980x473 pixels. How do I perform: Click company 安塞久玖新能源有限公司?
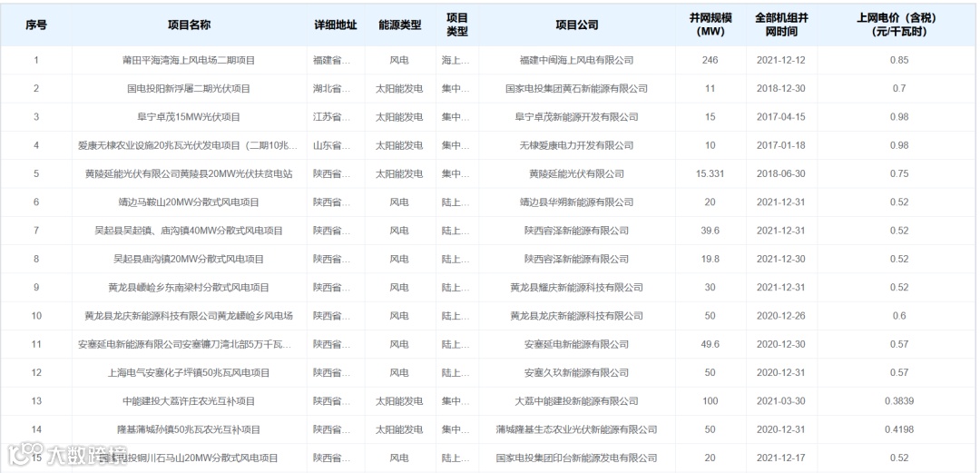click(x=577, y=373)
